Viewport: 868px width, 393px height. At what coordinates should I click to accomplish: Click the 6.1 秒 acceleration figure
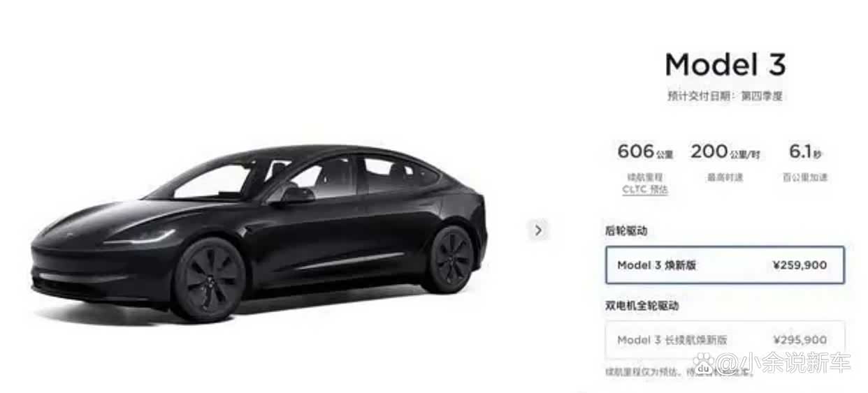click(x=805, y=151)
